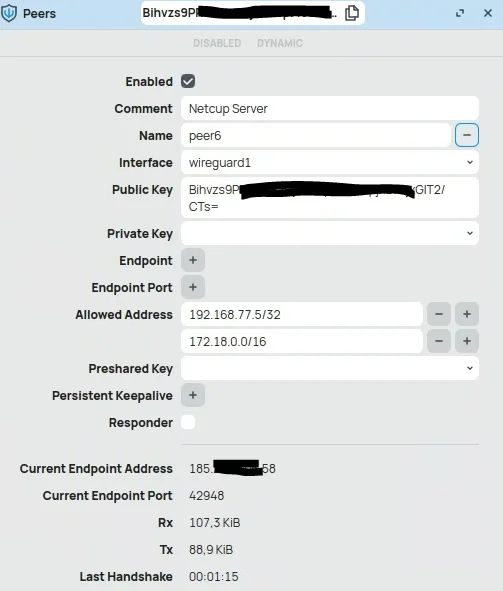Add an address after the 172.18.0.0/16 row
This screenshot has width=503, height=591.
(x=467, y=341)
